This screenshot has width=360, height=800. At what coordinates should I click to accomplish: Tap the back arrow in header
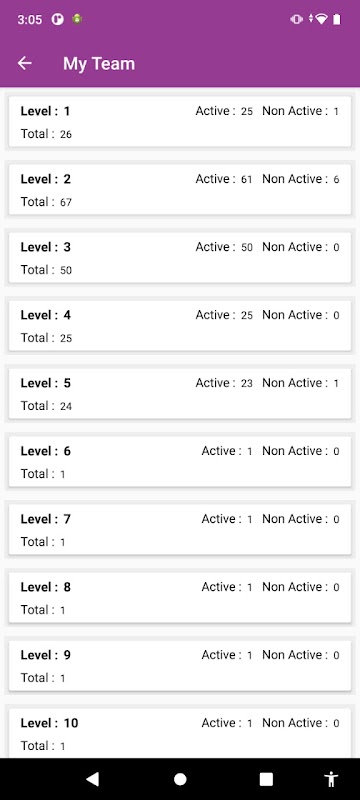click(24, 63)
